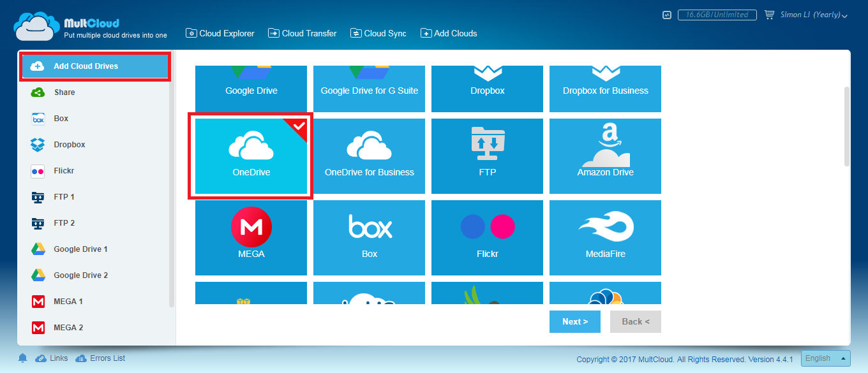Open Add Clouds tab

449,33
